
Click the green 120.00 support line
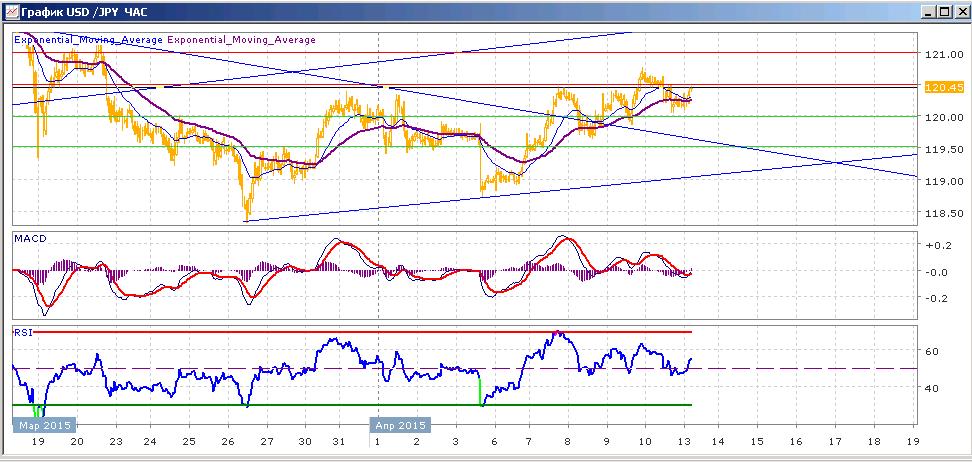(x=465, y=116)
